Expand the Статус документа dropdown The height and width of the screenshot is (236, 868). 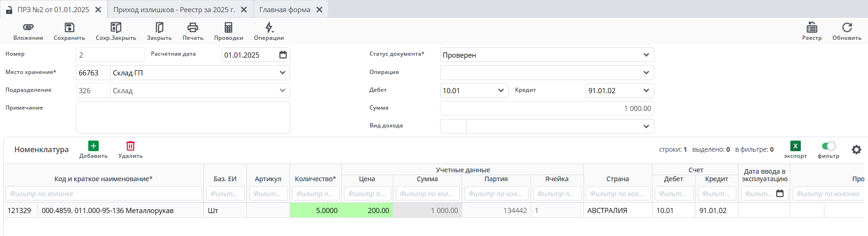click(x=646, y=55)
